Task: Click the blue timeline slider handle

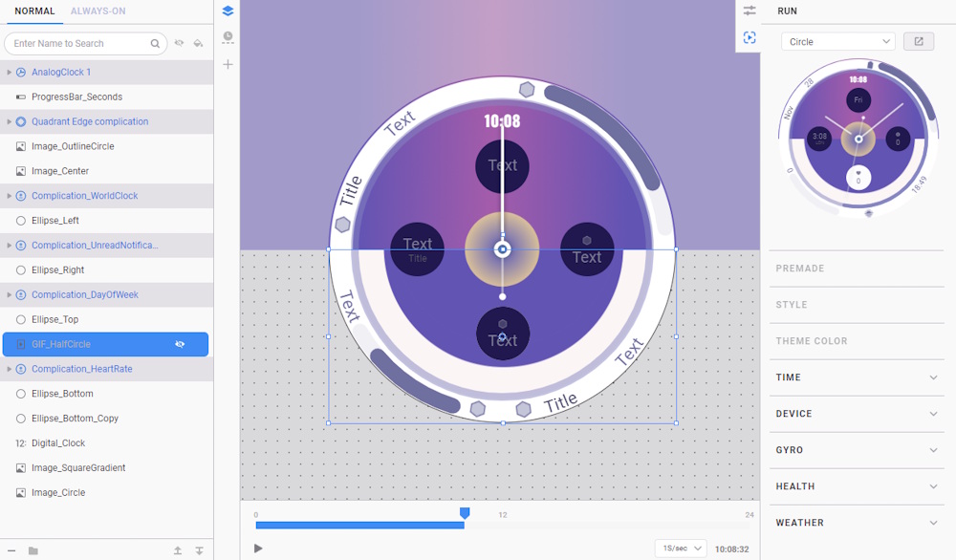Action: tap(465, 513)
